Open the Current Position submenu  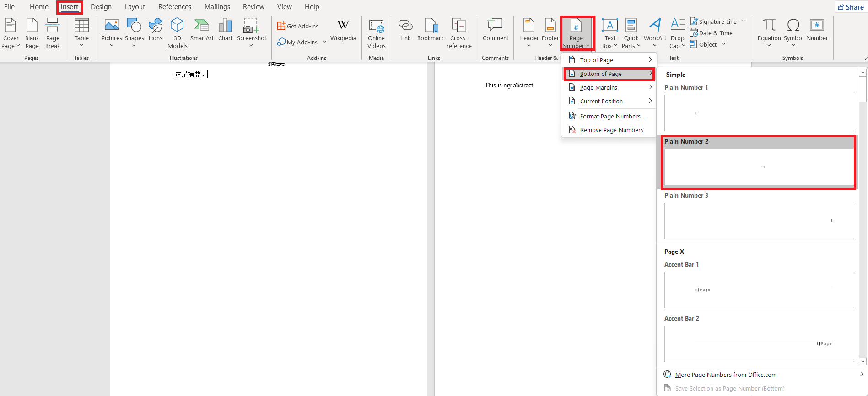point(609,101)
